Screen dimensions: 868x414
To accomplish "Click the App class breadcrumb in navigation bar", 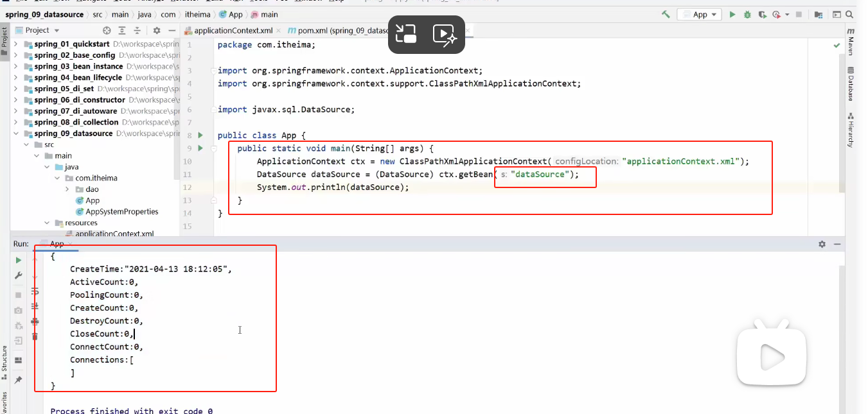I will 231,14.
